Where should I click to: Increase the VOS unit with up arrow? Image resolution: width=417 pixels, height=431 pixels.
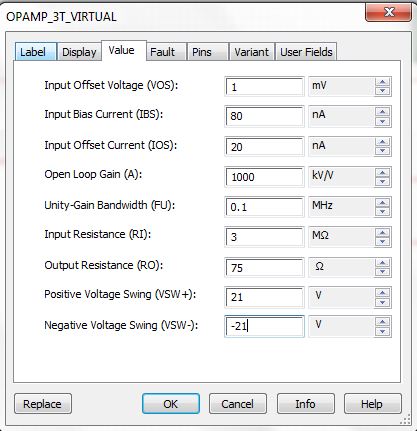coord(382,82)
